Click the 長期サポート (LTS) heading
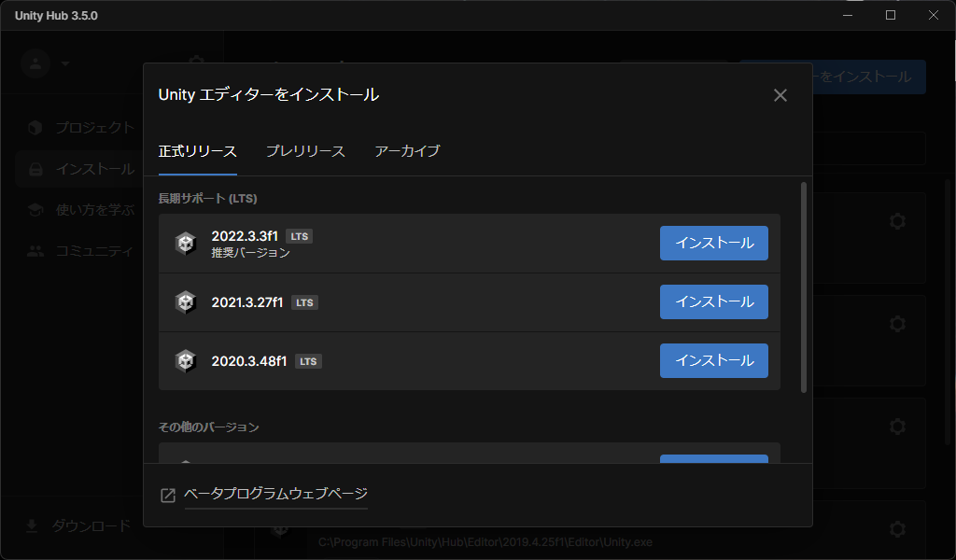 click(208, 199)
